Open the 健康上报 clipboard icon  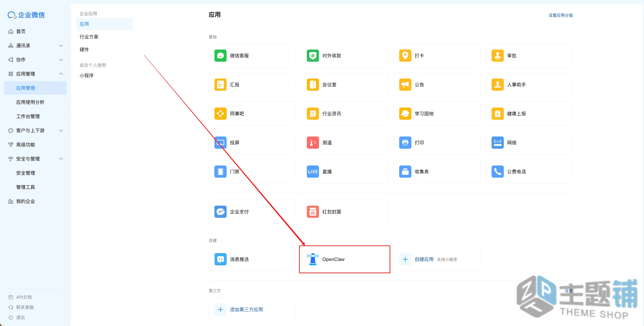(497, 113)
